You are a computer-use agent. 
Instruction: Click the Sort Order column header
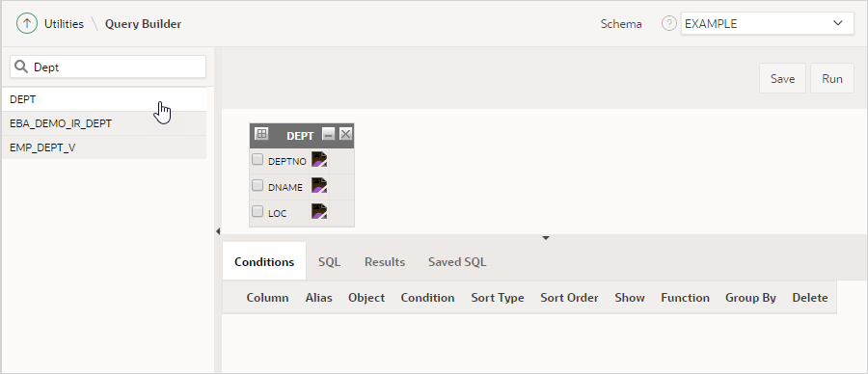[x=570, y=298]
